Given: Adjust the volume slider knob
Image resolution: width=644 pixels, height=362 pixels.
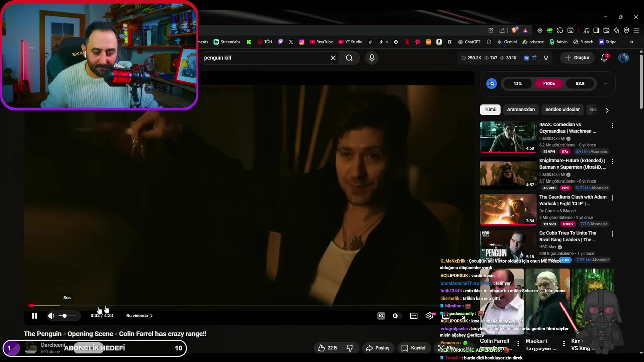Looking at the screenshot, I should click(64, 316).
